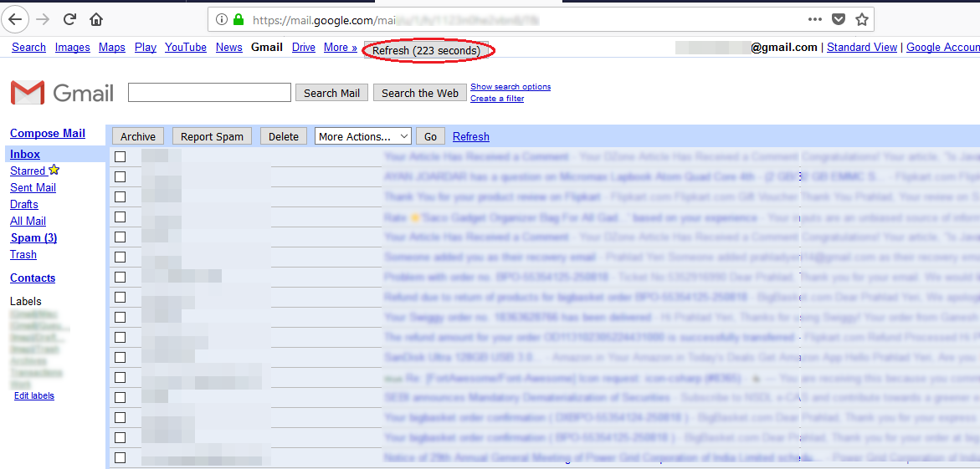Open site information icon in address bar

(221, 19)
